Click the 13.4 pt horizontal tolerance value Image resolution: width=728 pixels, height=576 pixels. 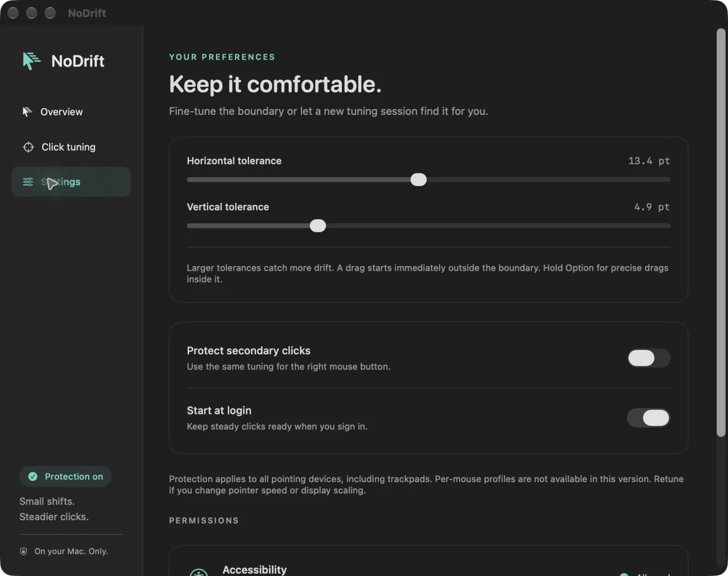click(649, 161)
